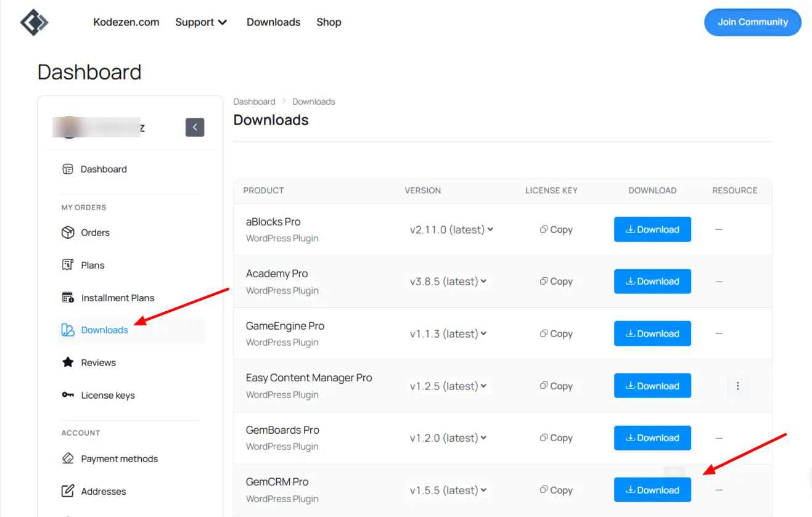Click the Downloads breadcrumb item
The image size is (812, 517).
[314, 102]
